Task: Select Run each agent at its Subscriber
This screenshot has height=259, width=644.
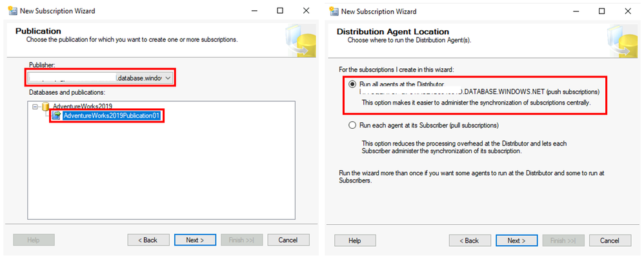Action: [x=352, y=126]
